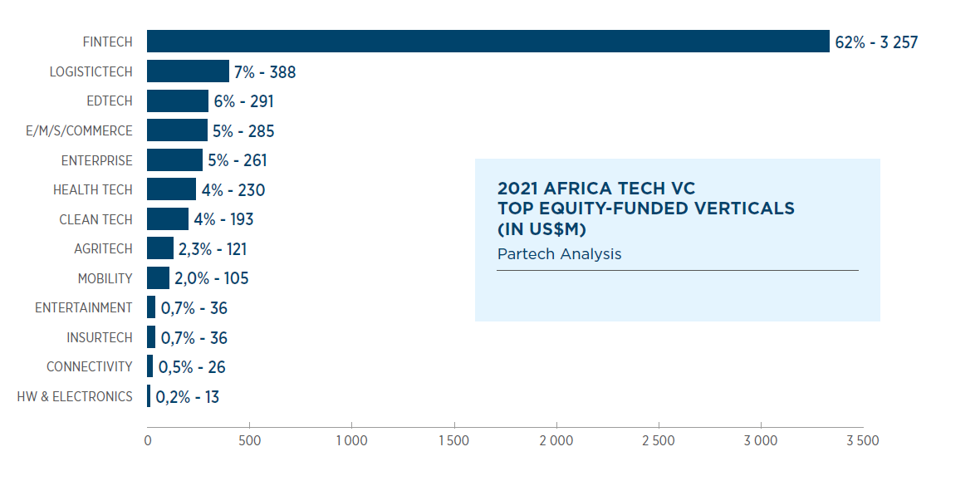Select the INSURTECH category label
The image size is (980, 481).
pyautogui.click(x=100, y=338)
